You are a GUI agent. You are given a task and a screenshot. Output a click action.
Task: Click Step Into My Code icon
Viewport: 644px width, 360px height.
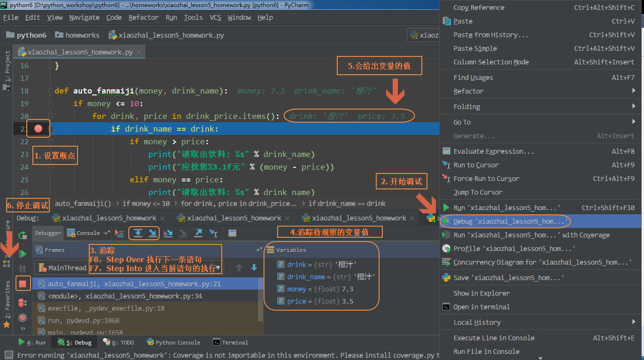168,233
